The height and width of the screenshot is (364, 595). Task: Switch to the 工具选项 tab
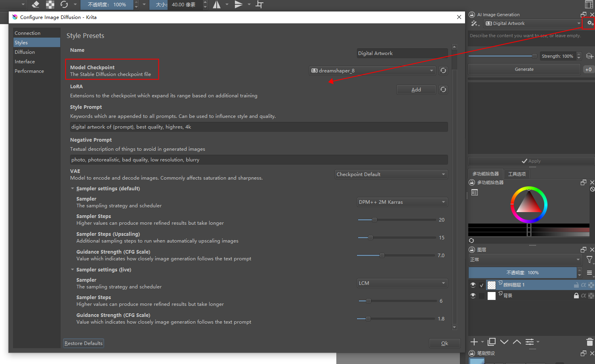point(517,174)
